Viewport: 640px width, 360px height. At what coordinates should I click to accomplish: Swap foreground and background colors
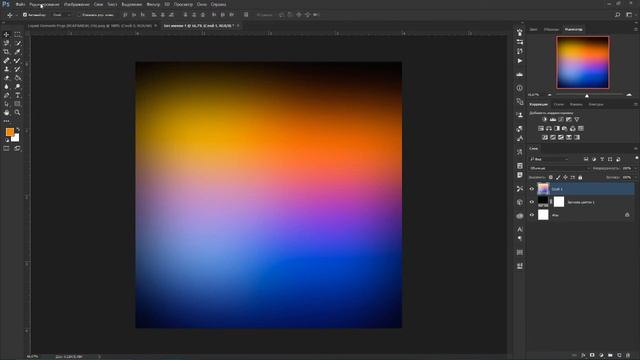point(18,130)
